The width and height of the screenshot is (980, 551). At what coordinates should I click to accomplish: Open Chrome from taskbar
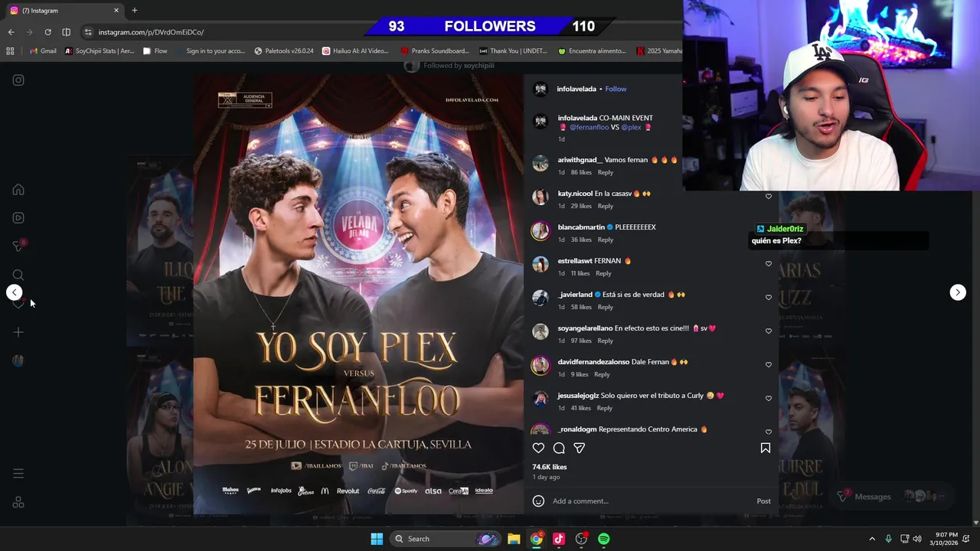(537, 539)
